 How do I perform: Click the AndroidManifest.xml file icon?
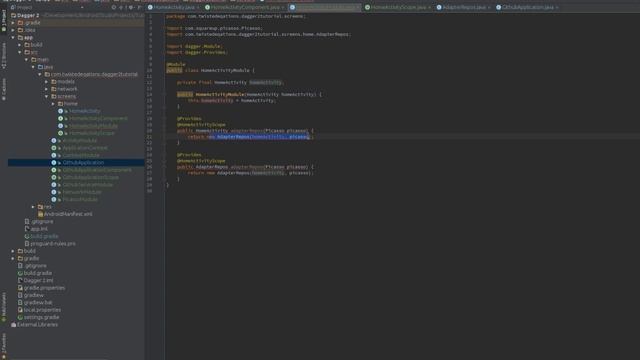pos(40,214)
